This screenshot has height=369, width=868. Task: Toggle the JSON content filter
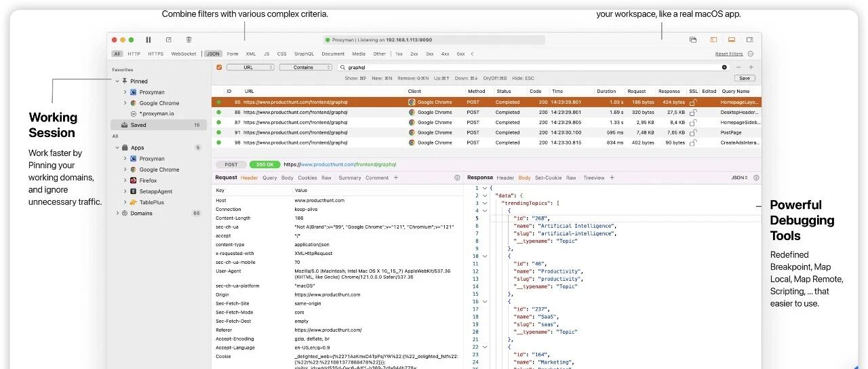[213, 54]
